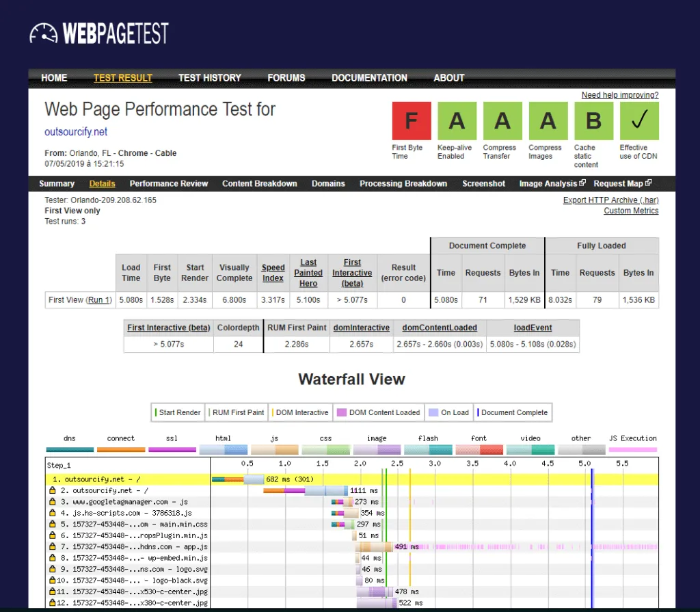The image size is (700, 612).
Task: Open the Custom Metrics link
Action: tap(631, 211)
